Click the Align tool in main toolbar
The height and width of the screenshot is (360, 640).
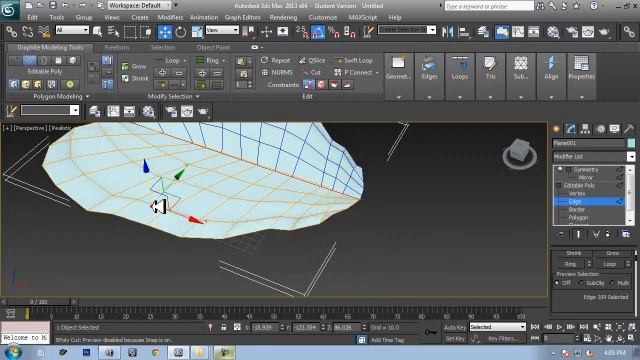464,31
